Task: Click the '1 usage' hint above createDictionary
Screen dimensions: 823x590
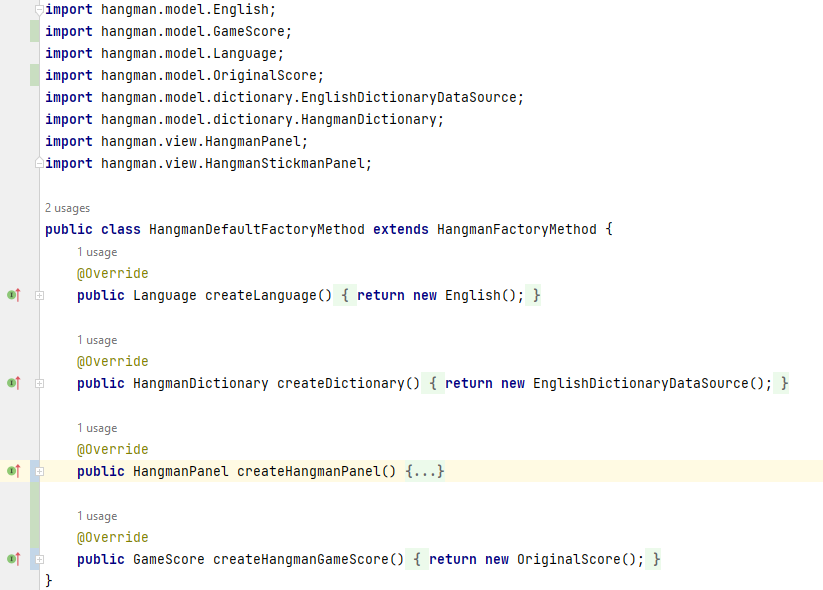Action: click(97, 340)
